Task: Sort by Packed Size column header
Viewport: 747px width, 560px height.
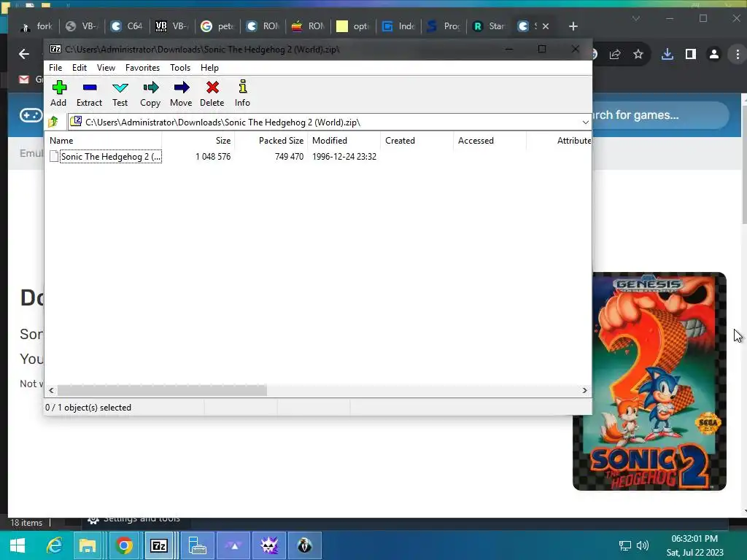Action: [271, 141]
